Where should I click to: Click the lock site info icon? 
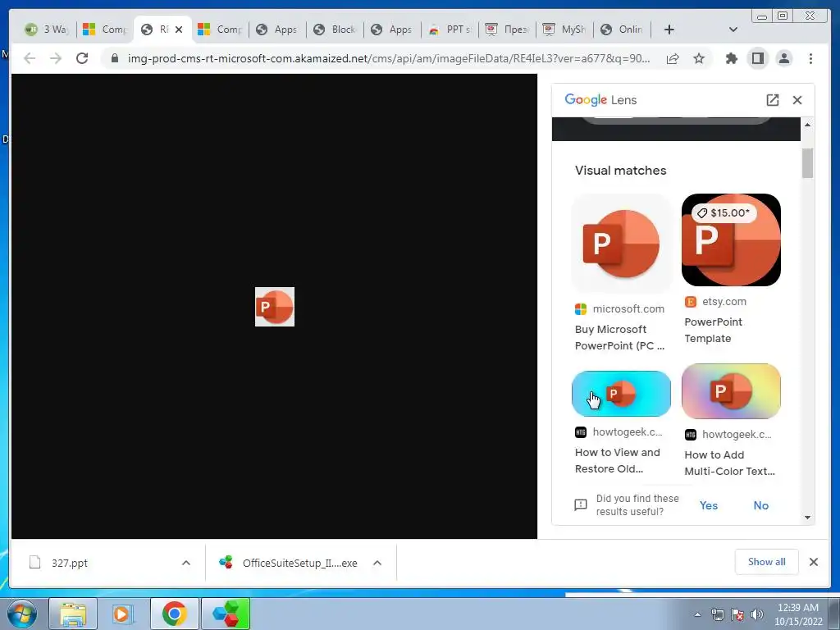pyautogui.click(x=115, y=58)
